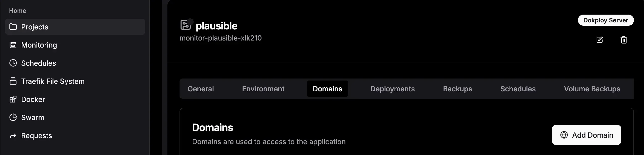This screenshot has width=644, height=155.
Task: Show the Volume Backups tab
Action: pos(592,89)
